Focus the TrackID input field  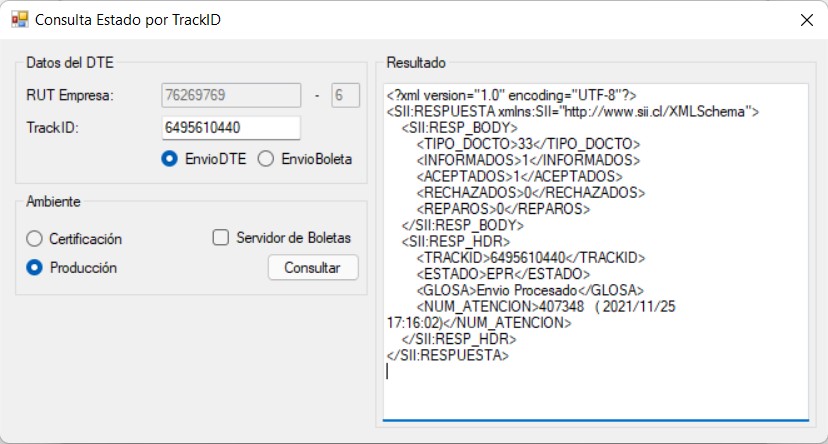[x=231, y=128]
